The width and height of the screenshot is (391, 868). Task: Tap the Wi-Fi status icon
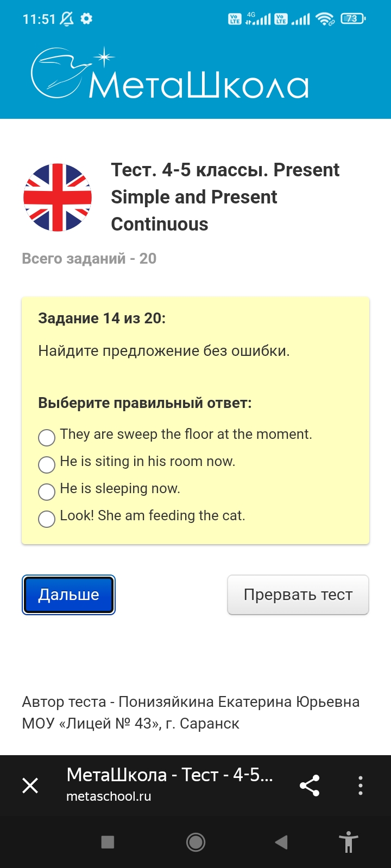pyautogui.click(x=325, y=19)
